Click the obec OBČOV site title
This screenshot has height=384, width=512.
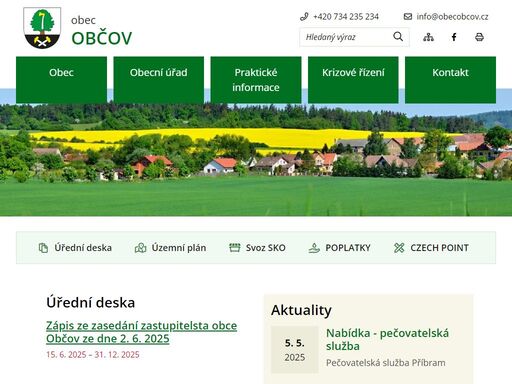102,31
